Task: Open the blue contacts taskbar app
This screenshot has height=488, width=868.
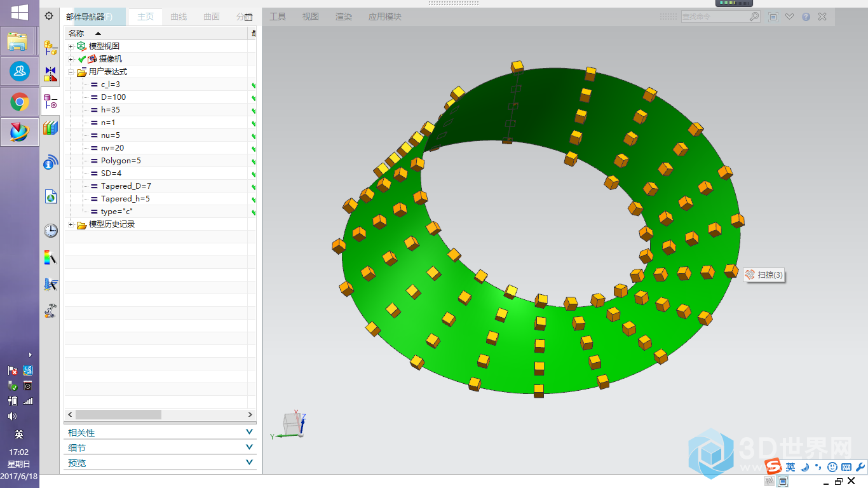Action: tap(20, 71)
